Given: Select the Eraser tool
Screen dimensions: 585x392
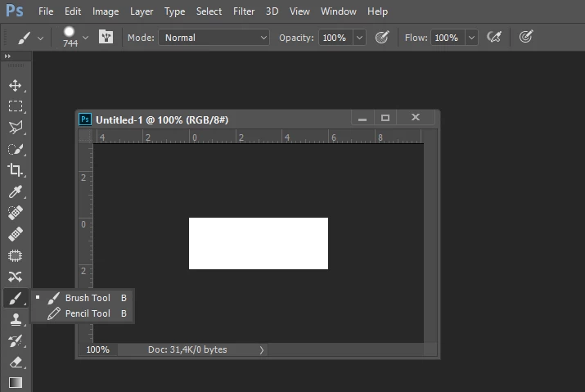Looking at the screenshot, I should tap(16, 363).
